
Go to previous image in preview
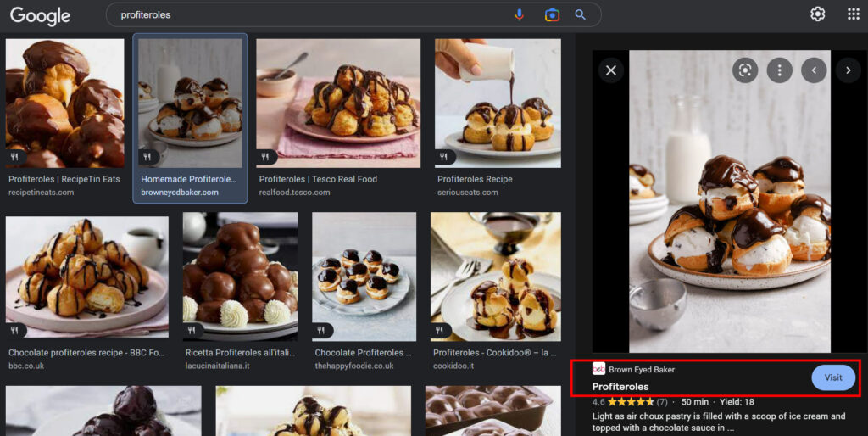[x=814, y=70]
